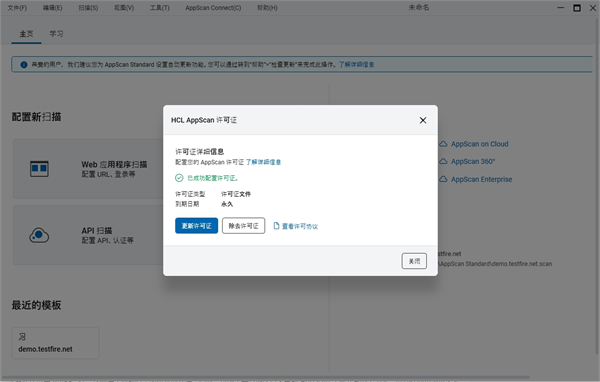Open the AppScan 360° link
The height and width of the screenshot is (382, 600).
[473, 162]
